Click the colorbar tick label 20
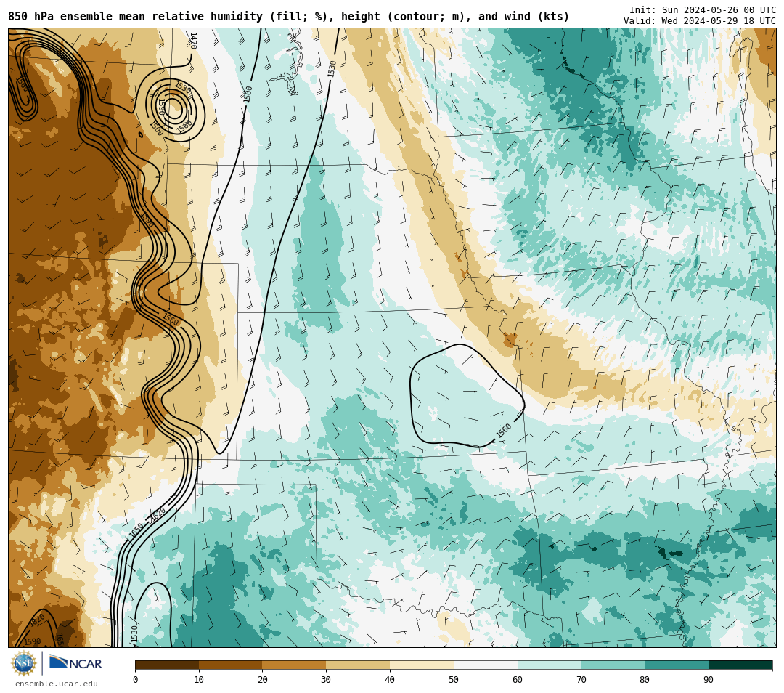 (263, 679)
